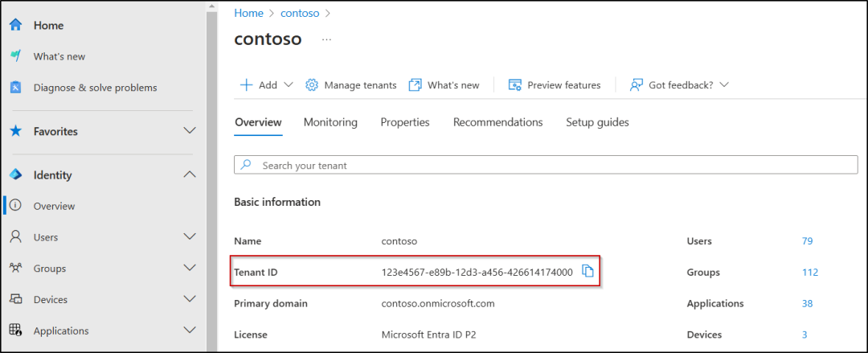Open the Setup guides tab
Screen dimensions: 868x353
(x=597, y=122)
